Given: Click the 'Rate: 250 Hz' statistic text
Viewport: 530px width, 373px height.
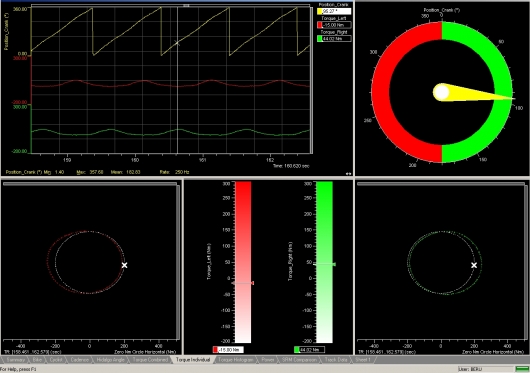Looking at the screenshot, I should [174, 172].
